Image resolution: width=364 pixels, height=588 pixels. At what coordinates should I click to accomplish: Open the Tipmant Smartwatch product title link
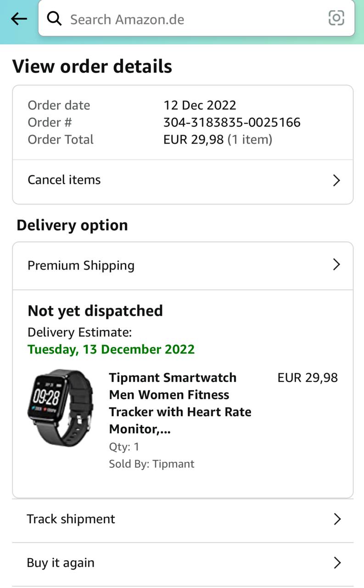180,403
